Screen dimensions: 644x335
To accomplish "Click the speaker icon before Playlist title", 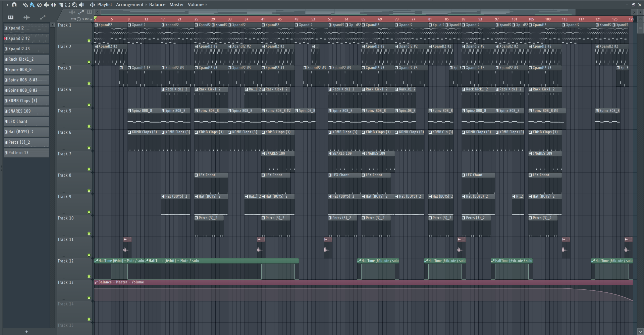I will [x=92, y=5].
